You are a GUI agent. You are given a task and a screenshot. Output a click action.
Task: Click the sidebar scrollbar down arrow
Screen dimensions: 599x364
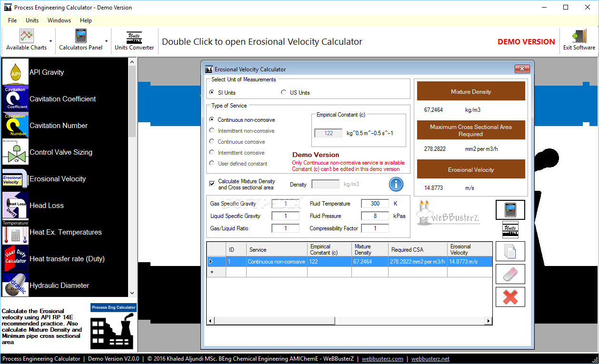(132, 293)
